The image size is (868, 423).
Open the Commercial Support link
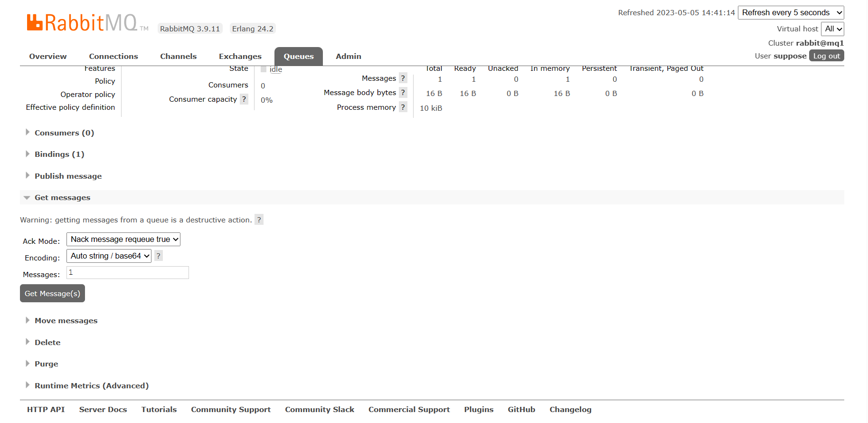(409, 409)
